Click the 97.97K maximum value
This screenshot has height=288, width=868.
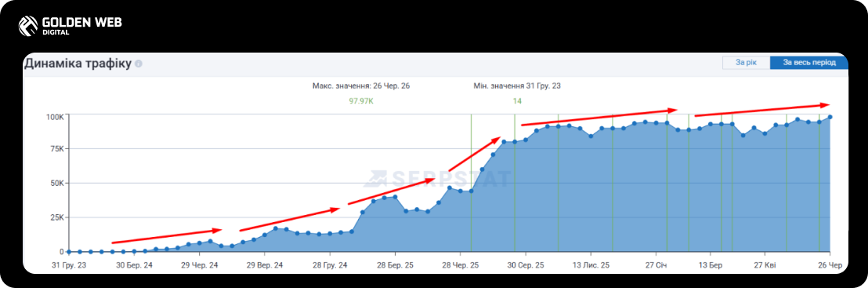point(361,101)
